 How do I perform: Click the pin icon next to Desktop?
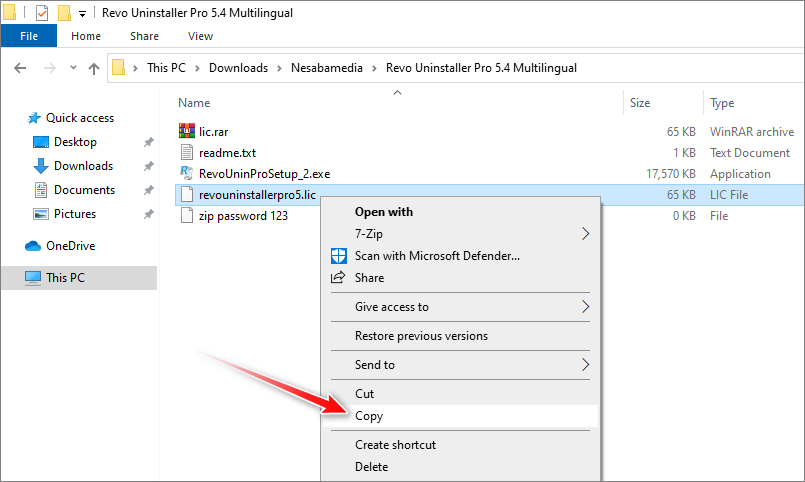tap(148, 142)
